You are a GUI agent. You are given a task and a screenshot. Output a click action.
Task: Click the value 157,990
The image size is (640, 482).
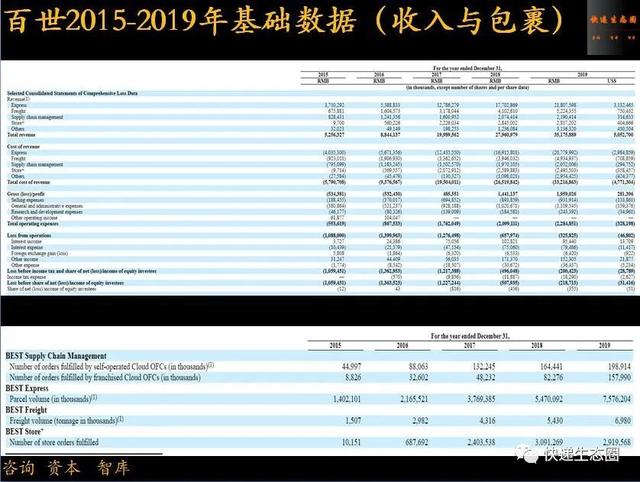point(619,378)
